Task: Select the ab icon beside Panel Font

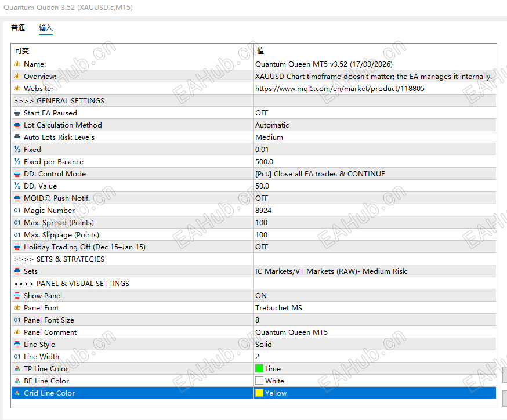Action: click(x=17, y=308)
